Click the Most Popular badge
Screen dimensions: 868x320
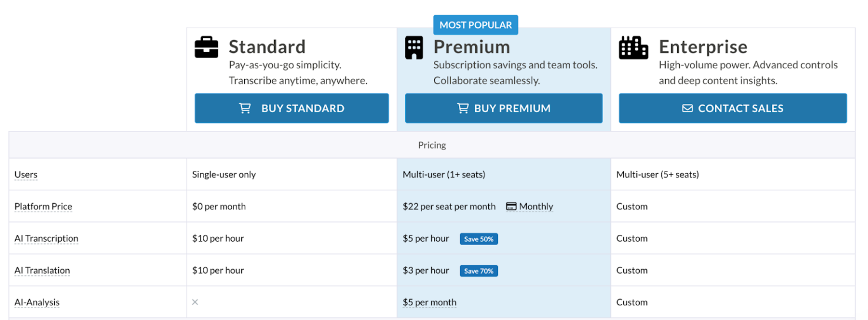tap(475, 25)
